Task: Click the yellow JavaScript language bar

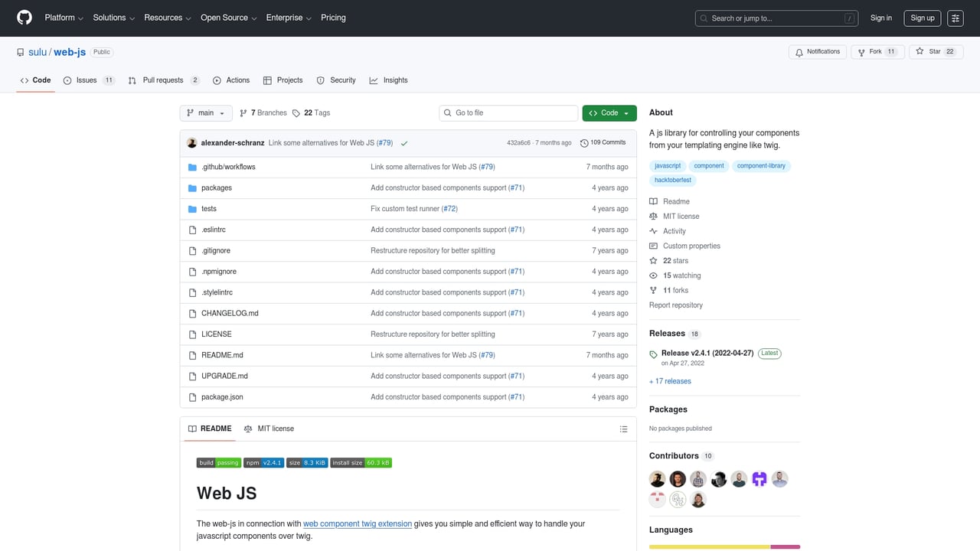Action: [709, 546]
